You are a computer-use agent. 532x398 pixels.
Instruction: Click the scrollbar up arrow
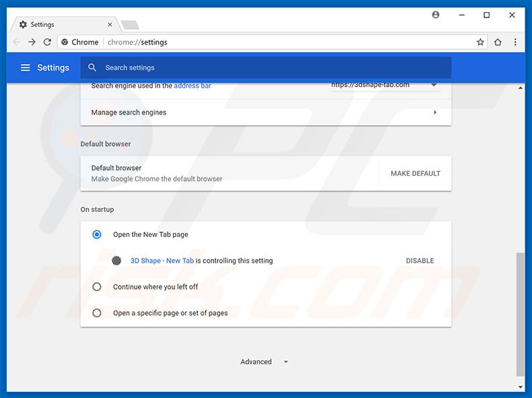[x=520, y=88]
